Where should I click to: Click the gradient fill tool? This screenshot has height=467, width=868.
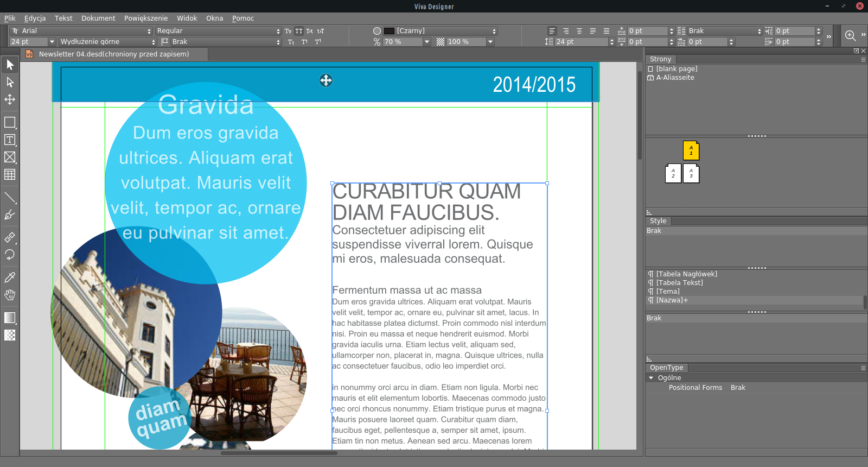(10, 318)
